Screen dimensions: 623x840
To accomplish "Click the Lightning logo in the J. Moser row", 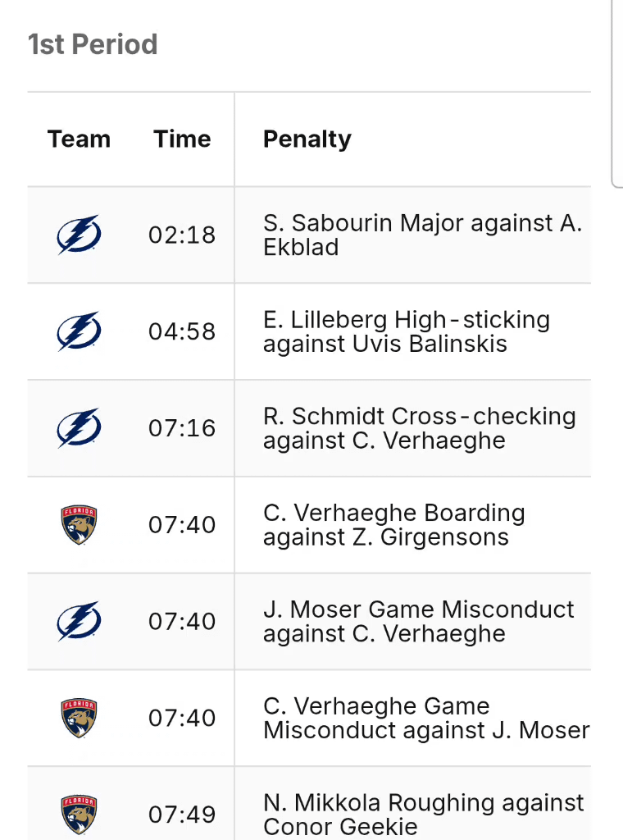I will pyautogui.click(x=79, y=622).
